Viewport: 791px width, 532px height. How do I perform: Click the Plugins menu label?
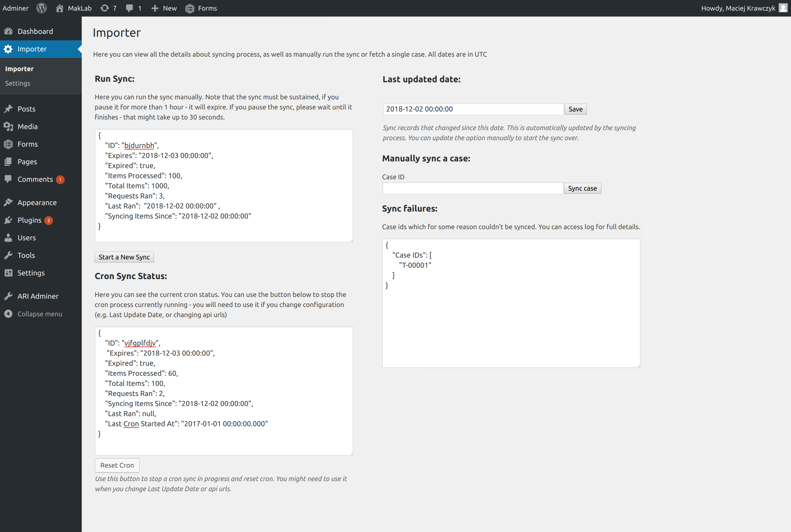click(29, 220)
